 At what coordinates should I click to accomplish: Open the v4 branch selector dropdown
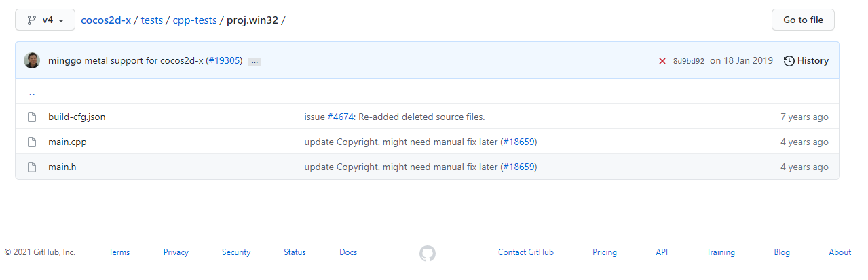point(45,20)
